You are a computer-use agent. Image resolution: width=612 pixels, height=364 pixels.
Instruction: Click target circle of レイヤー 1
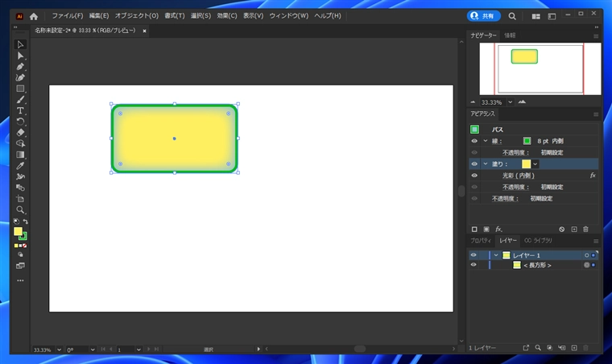[x=586, y=255]
